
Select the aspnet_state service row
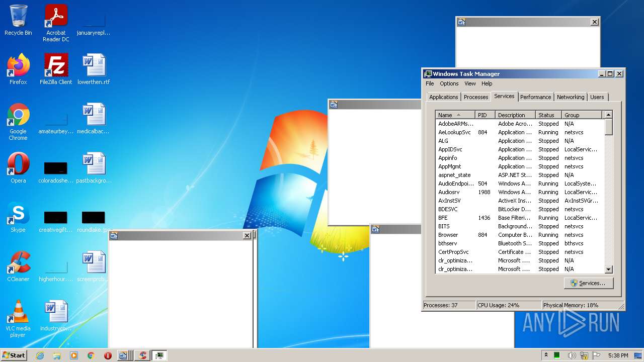[x=520, y=175]
